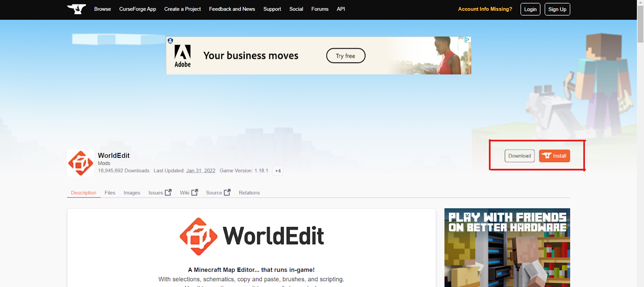644x287 pixels.
Task: Switch to the Relations tab
Action: pyautogui.click(x=249, y=192)
